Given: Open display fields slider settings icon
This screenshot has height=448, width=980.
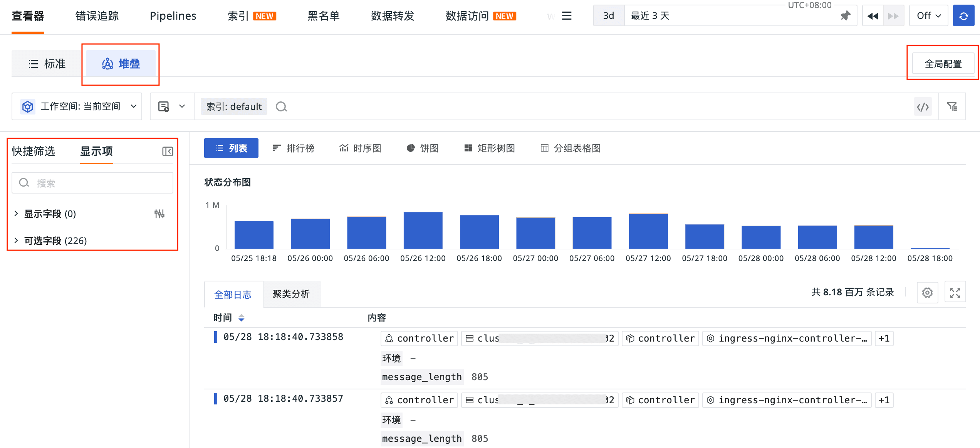Looking at the screenshot, I should click(159, 214).
